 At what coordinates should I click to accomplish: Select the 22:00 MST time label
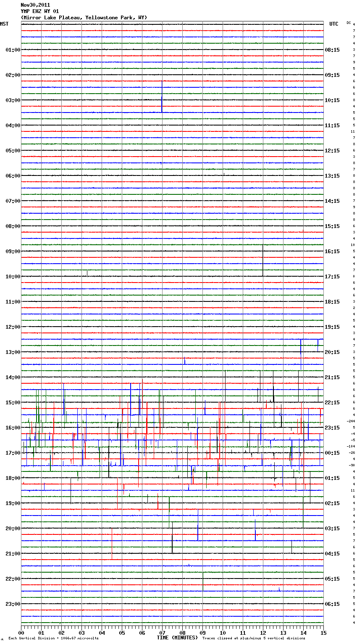coord(13,579)
